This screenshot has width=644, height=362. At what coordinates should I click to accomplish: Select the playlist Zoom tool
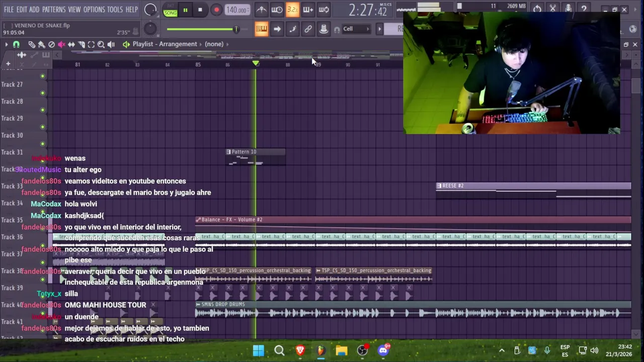pyautogui.click(x=101, y=44)
